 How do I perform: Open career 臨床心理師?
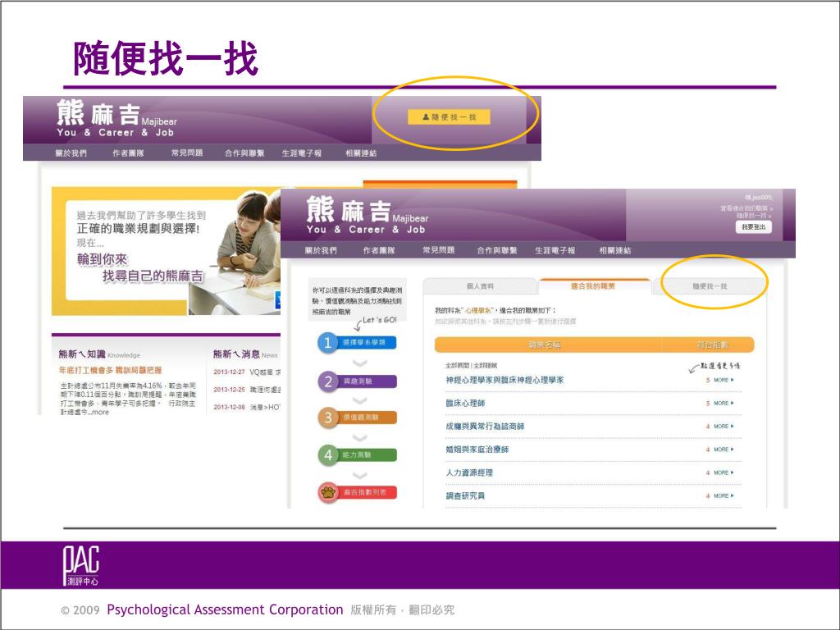[466, 403]
